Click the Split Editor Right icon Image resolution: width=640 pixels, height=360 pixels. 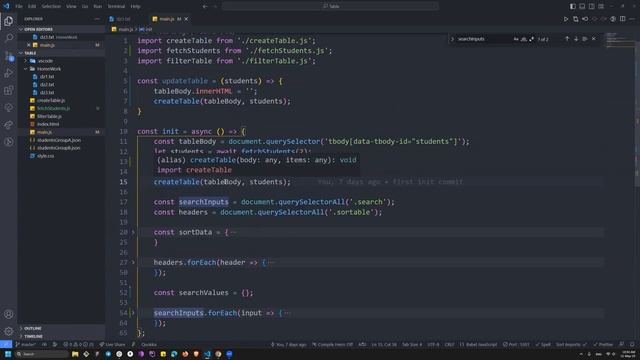click(622, 19)
